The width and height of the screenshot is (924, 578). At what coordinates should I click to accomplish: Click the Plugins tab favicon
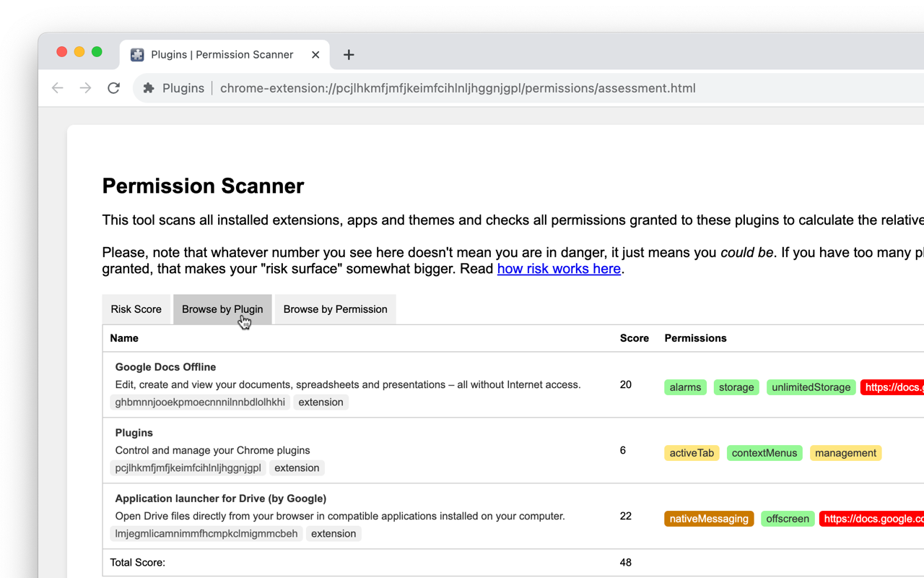point(137,55)
